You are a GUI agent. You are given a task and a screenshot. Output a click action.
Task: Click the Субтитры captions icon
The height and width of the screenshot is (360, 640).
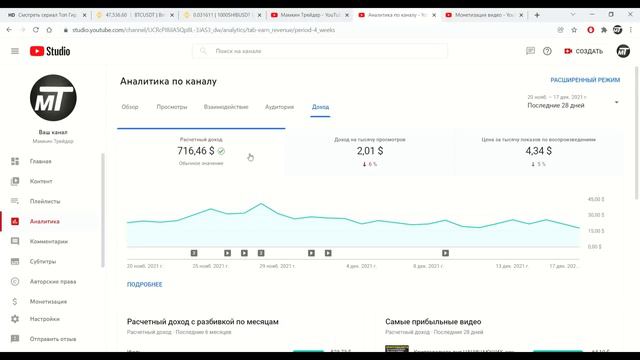[15, 261]
